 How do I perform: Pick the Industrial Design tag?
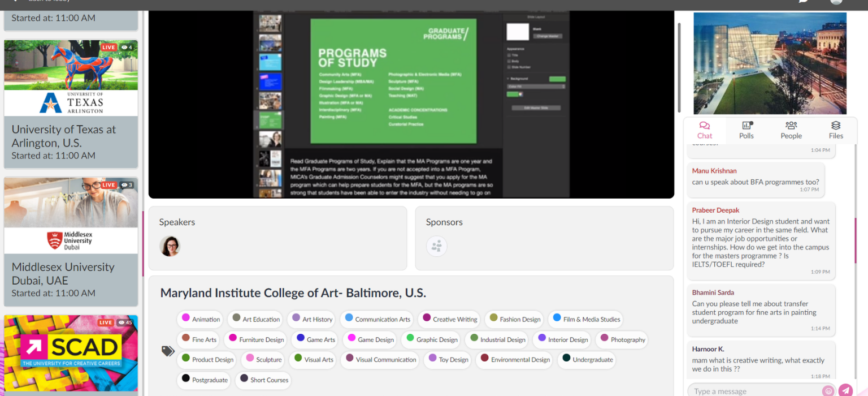point(497,339)
